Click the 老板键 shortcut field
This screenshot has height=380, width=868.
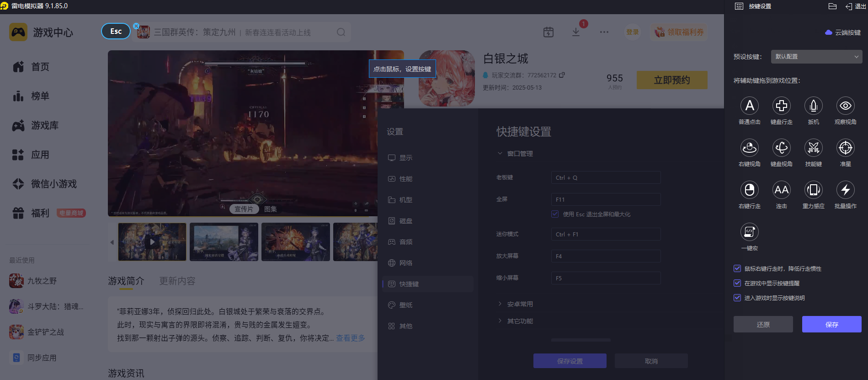(606, 177)
